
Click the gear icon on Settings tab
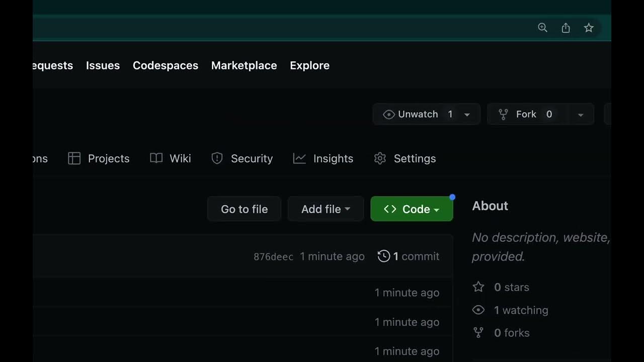(380, 158)
